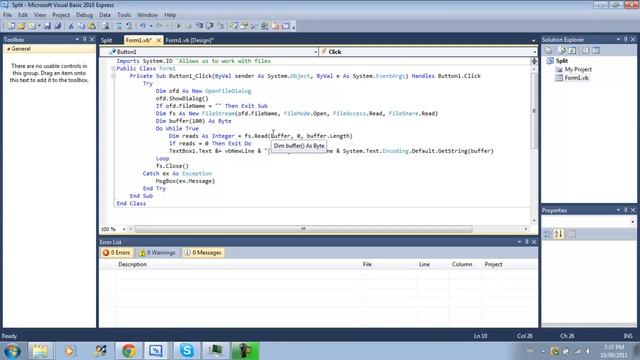Open the media player taskbar icon

pos(69,351)
